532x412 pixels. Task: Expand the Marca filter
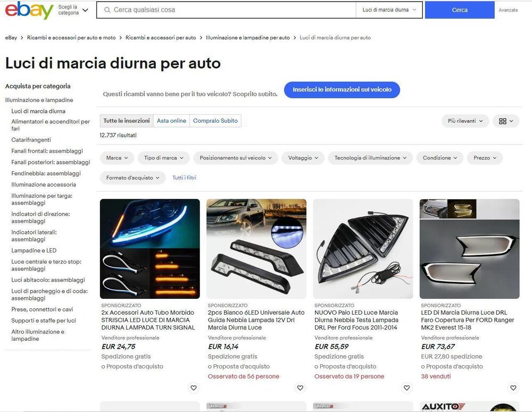[x=117, y=158]
